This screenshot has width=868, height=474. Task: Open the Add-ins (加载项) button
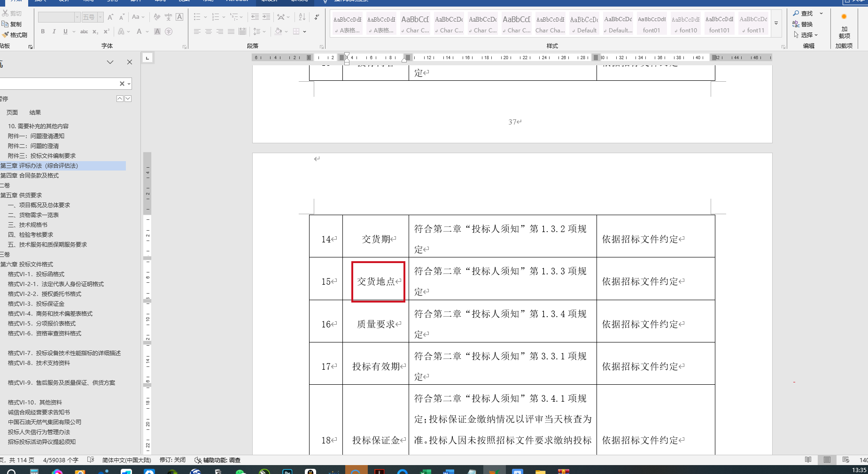click(844, 26)
